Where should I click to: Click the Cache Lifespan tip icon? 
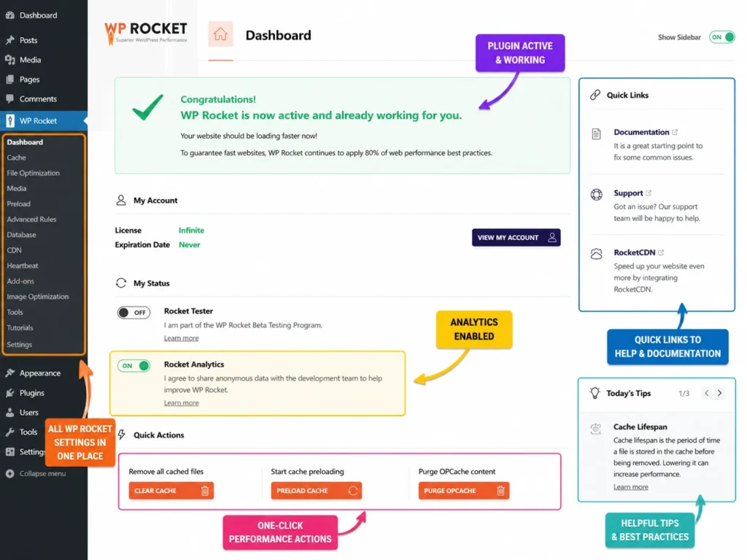(595, 429)
